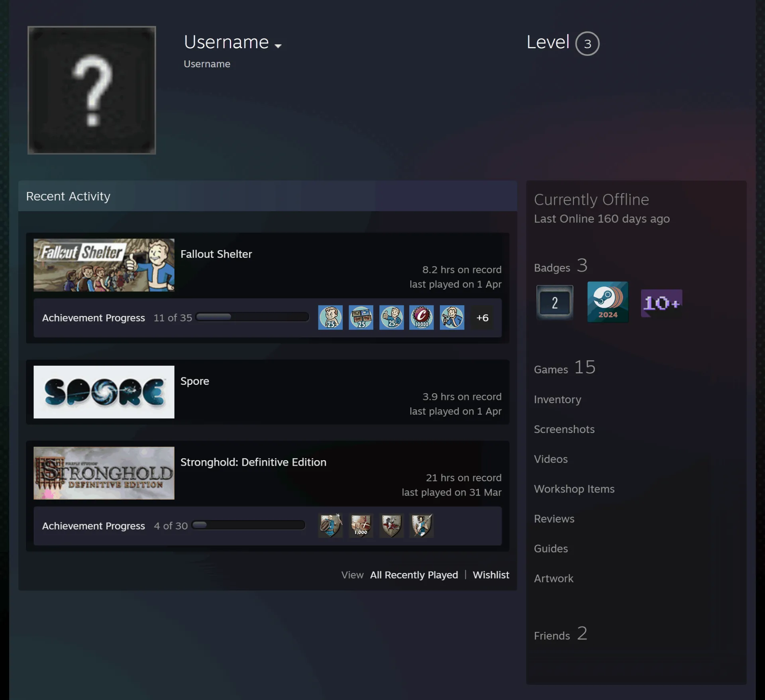
Task: Open the Spore game banner
Action: pos(104,392)
